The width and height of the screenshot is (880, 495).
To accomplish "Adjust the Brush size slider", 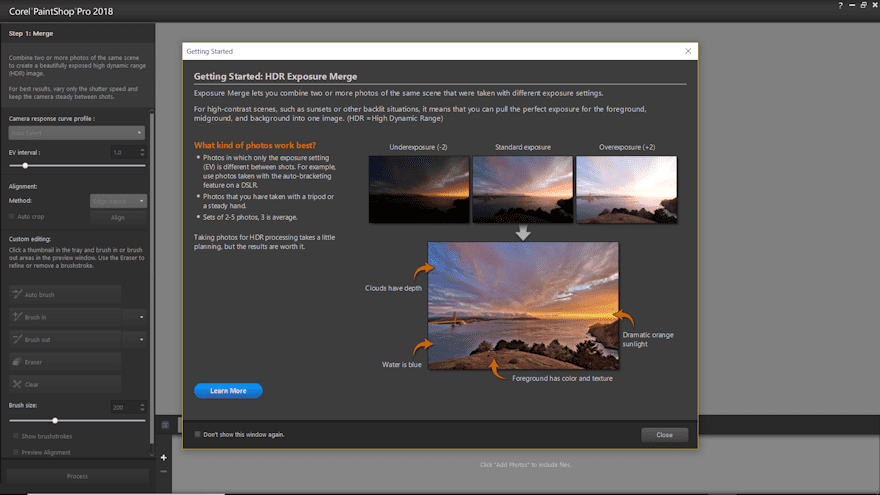I will click(55, 421).
